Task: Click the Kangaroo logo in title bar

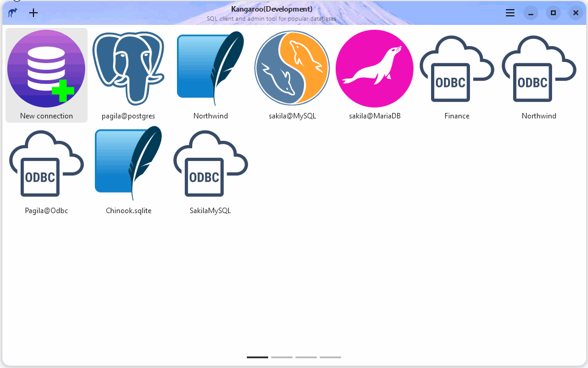Action: (13, 13)
